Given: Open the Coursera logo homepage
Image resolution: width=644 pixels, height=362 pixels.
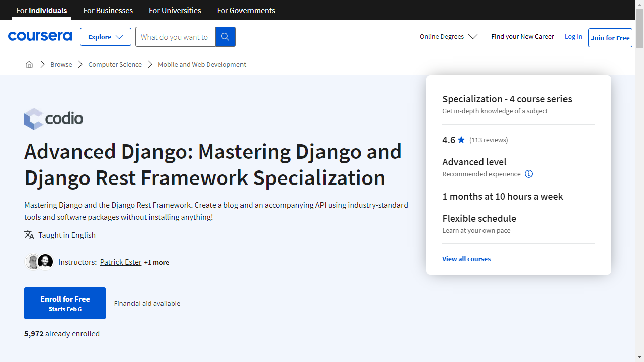Looking at the screenshot, I should tap(40, 36).
